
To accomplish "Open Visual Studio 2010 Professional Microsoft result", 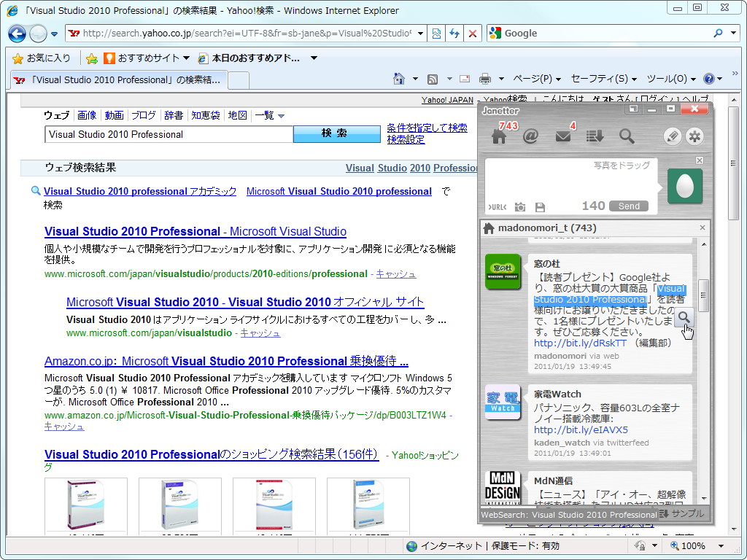I will pos(196,231).
